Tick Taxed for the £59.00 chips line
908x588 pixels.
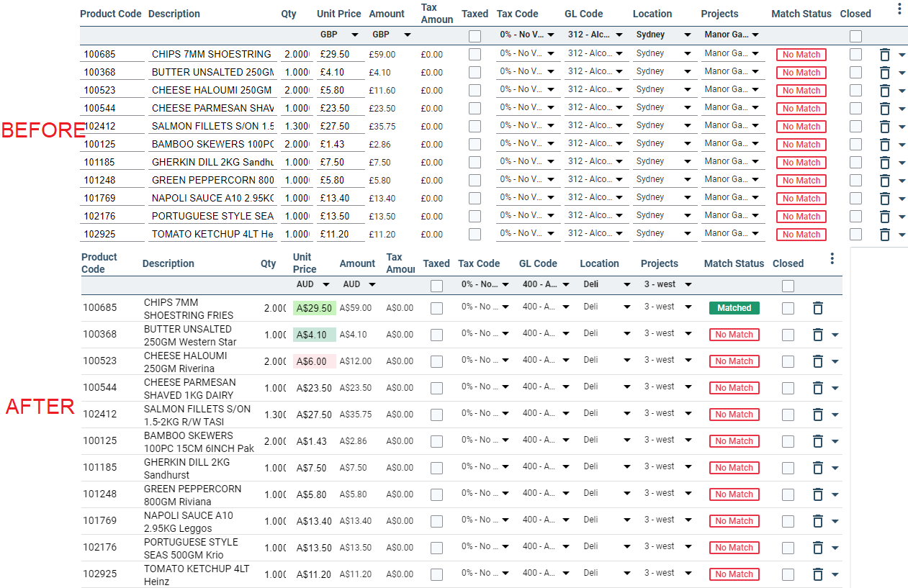[475, 54]
